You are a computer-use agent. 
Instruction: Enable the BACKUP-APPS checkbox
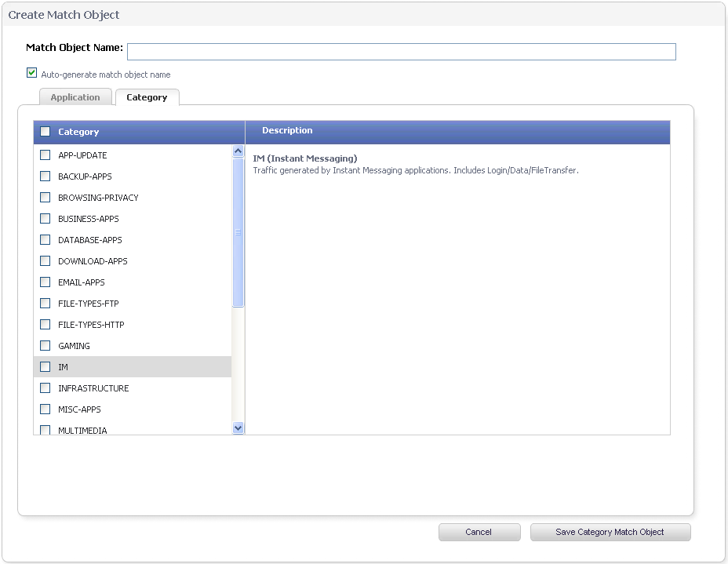(x=45, y=176)
